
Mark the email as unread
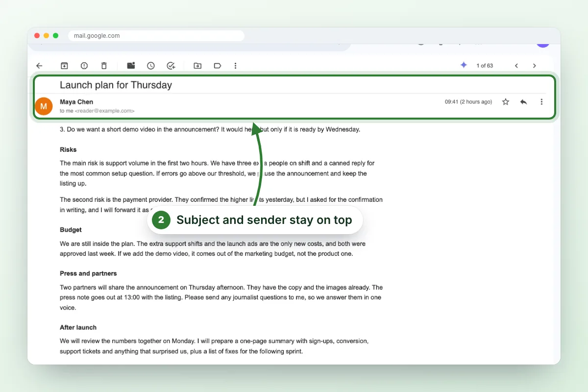pyautogui.click(x=131, y=66)
